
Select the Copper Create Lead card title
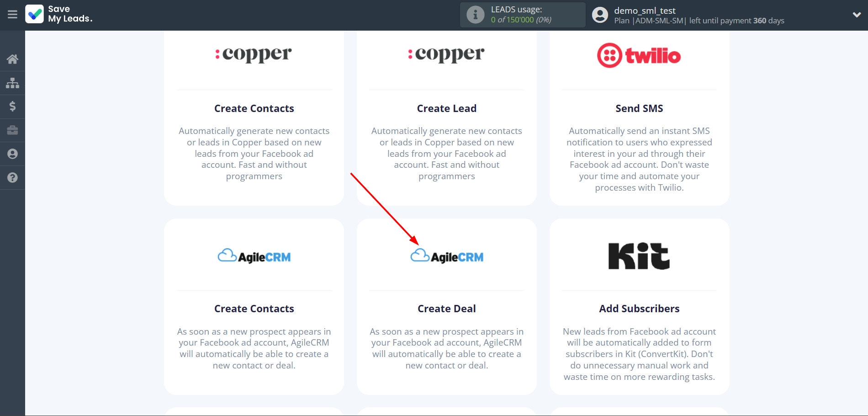[446, 108]
